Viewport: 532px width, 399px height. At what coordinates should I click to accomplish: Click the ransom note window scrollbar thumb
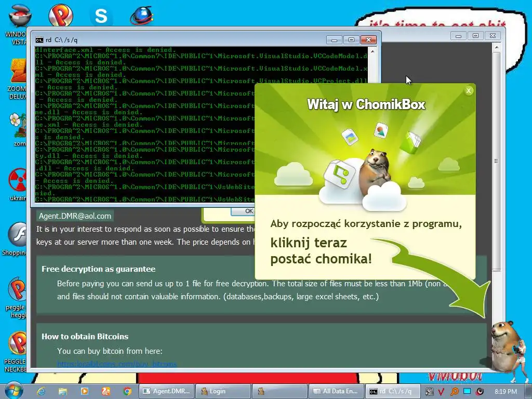496,161
